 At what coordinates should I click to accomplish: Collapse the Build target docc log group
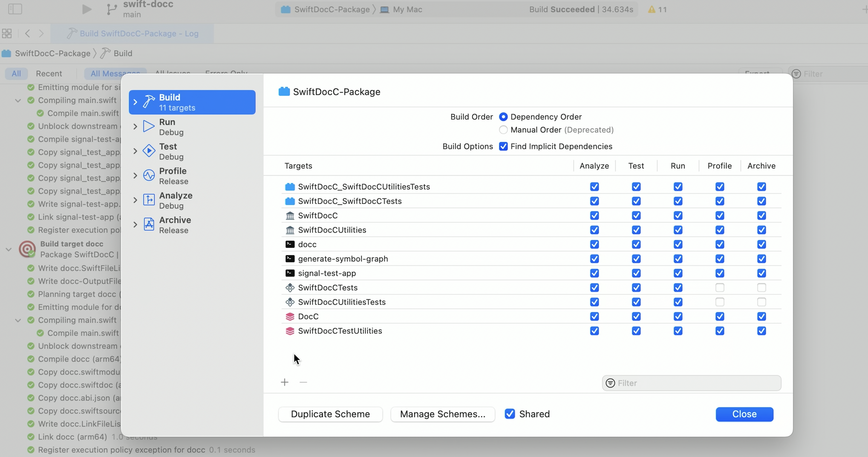(9, 249)
